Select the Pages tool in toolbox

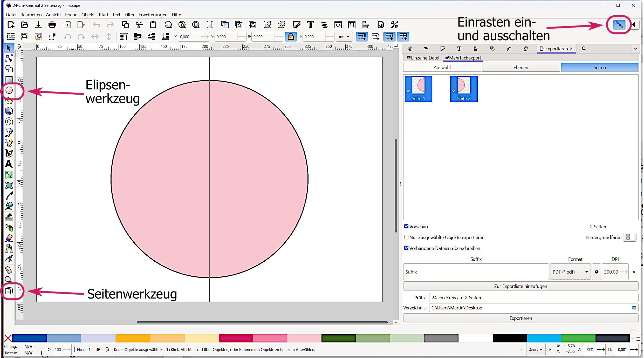pyautogui.click(x=9, y=291)
